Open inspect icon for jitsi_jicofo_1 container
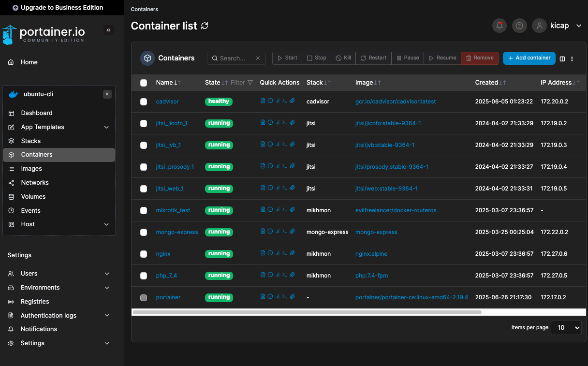588x366 pixels. (x=270, y=123)
